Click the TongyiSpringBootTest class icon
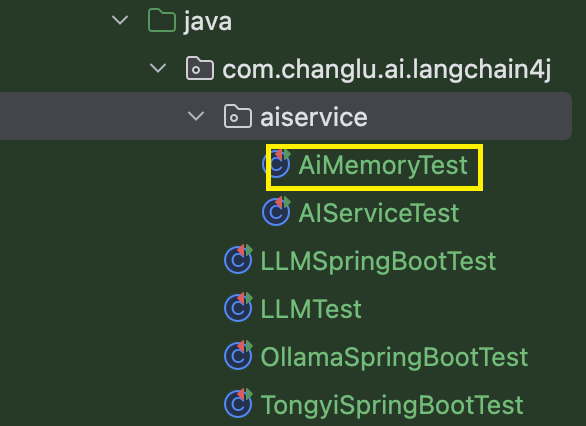The height and width of the screenshot is (426, 586). click(238, 403)
